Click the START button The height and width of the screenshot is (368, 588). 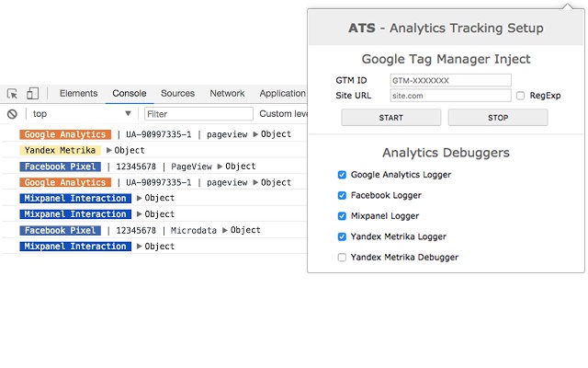click(x=390, y=118)
